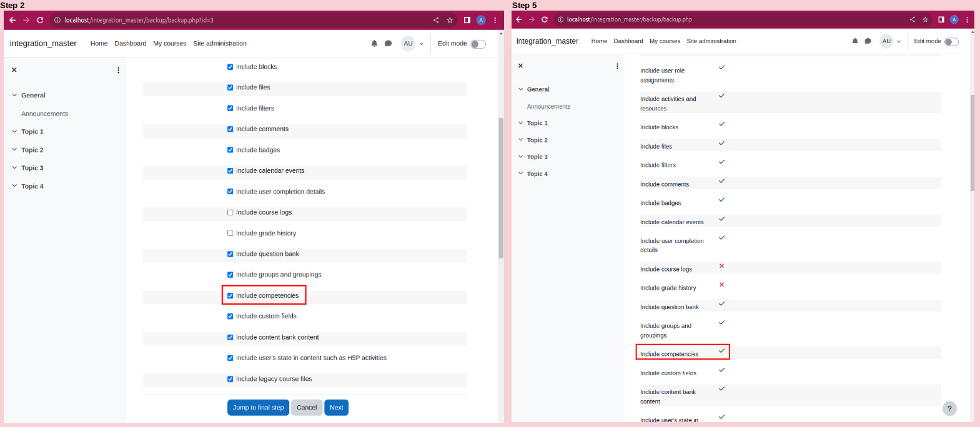Open AU user menu dropdown in Step 5

891,41
